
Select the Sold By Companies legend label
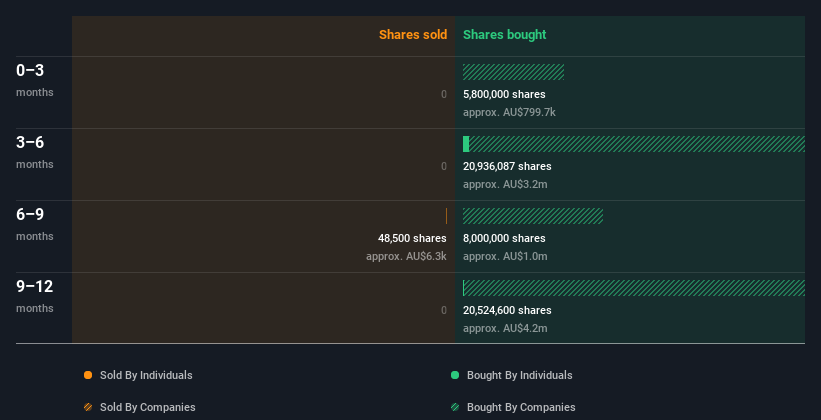[x=148, y=407]
